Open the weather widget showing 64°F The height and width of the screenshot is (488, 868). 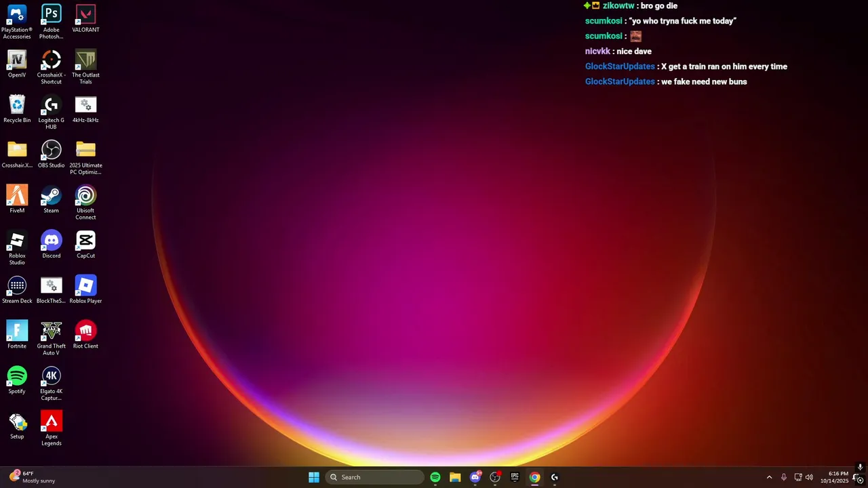coord(32,477)
